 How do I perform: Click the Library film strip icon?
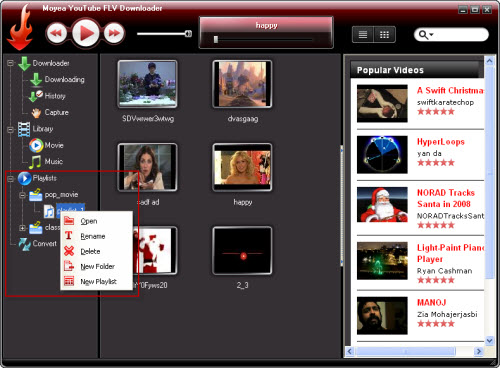(24, 129)
